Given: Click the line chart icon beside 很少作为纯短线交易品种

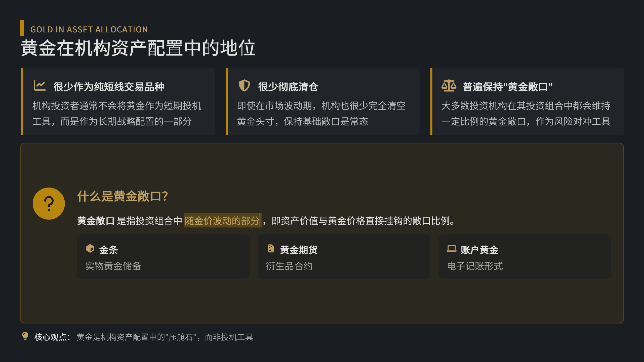Looking at the screenshot, I should coord(39,86).
